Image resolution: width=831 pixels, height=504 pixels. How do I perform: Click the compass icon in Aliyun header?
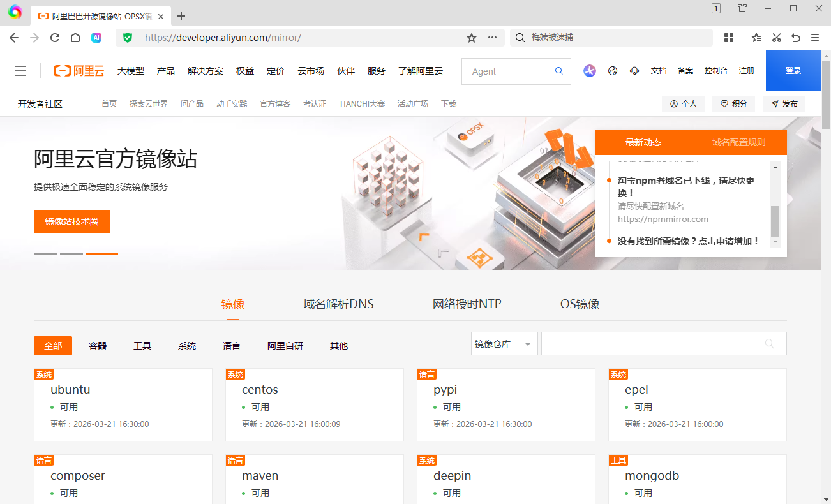click(613, 71)
